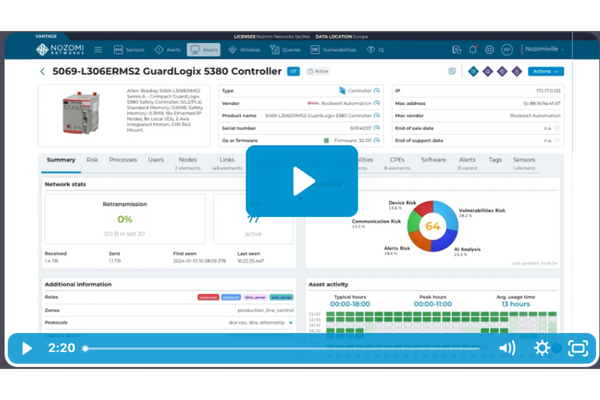Open the Software tab
The width and height of the screenshot is (600, 400).
click(433, 160)
